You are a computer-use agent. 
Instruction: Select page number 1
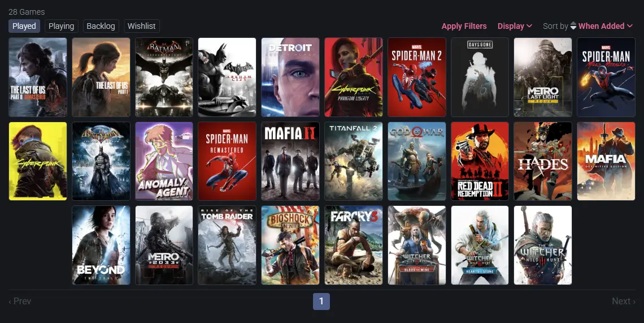tap(321, 301)
